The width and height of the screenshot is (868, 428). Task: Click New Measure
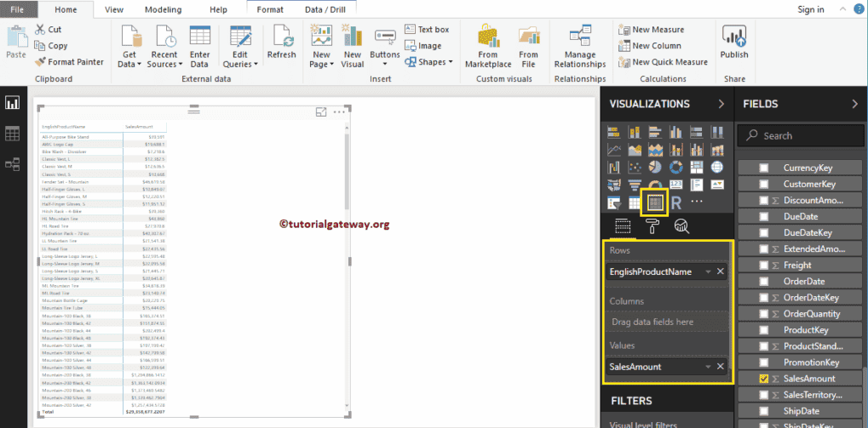652,29
